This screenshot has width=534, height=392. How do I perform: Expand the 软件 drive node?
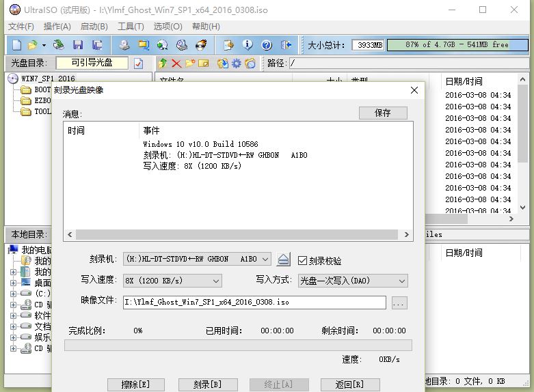[x=13, y=316]
